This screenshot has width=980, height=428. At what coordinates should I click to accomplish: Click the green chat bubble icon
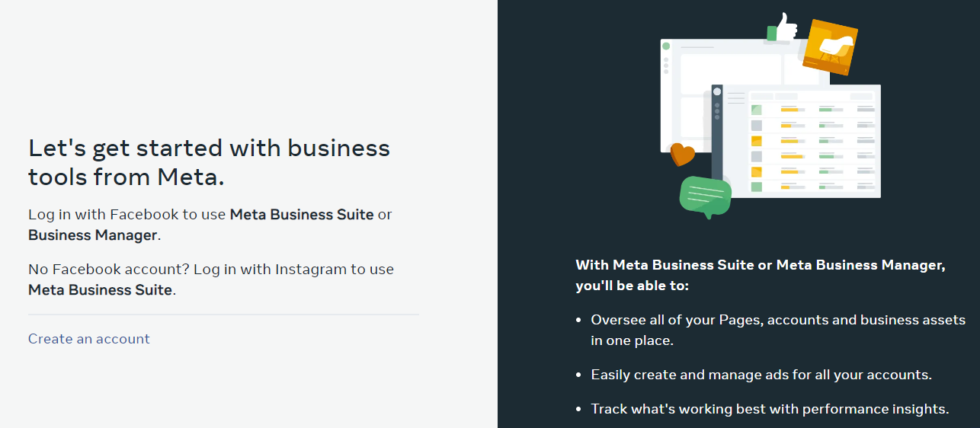pyautogui.click(x=705, y=196)
